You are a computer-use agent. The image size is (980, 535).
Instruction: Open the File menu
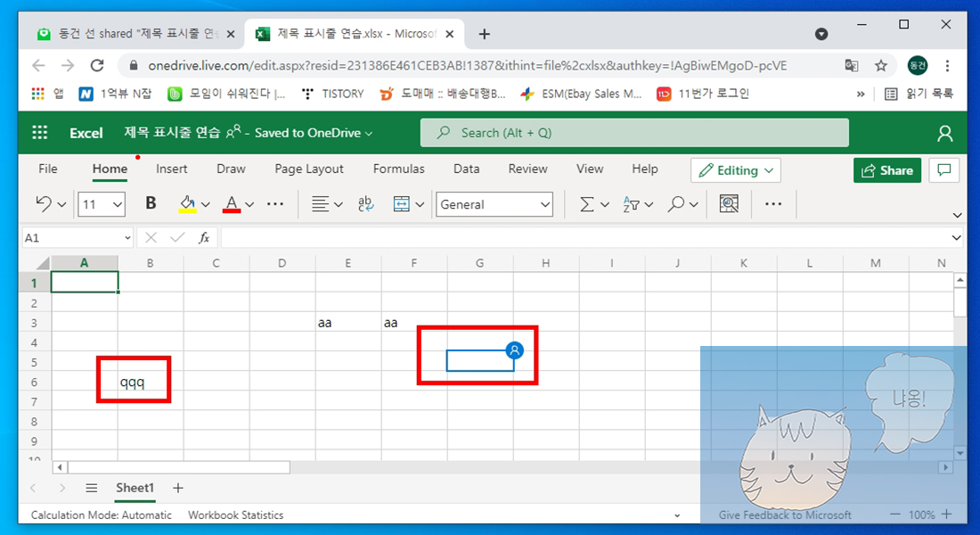47,169
